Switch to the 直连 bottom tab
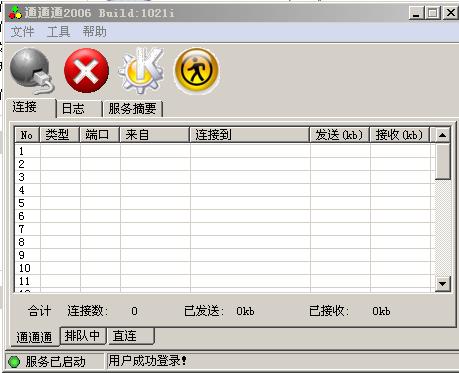 point(131,336)
